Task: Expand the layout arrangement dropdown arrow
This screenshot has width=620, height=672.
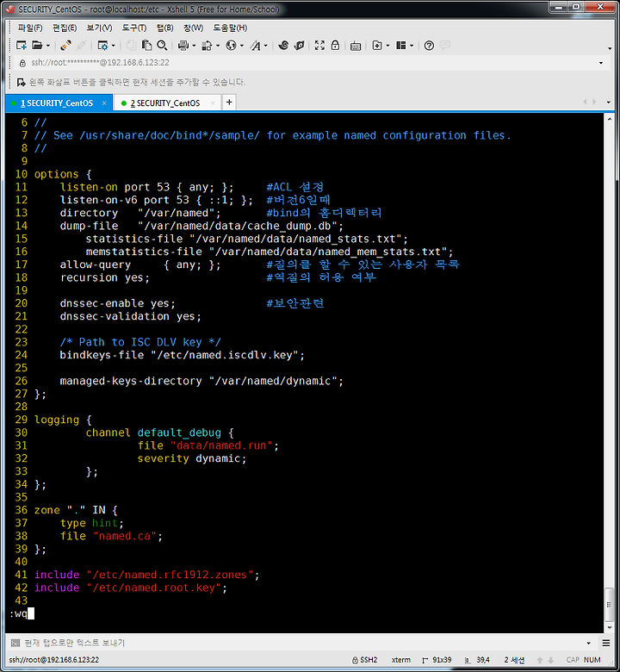Action: coord(412,46)
